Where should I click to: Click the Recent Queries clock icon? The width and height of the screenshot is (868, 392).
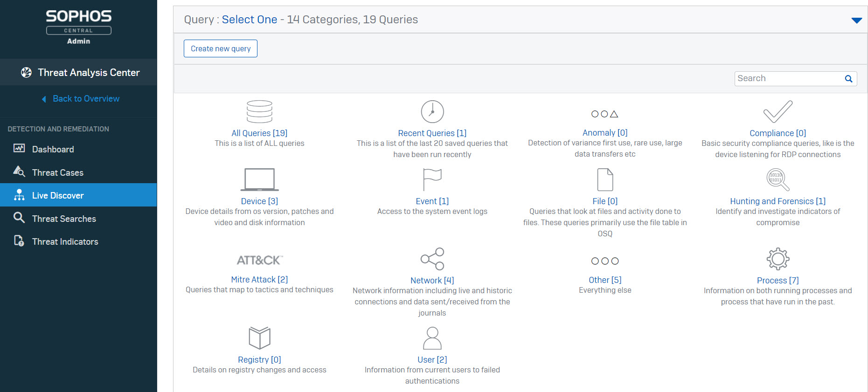(432, 112)
